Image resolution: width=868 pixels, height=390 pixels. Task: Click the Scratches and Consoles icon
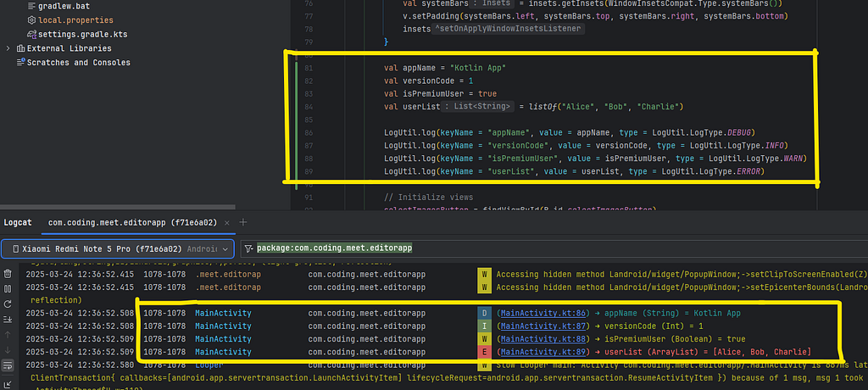[x=21, y=63]
